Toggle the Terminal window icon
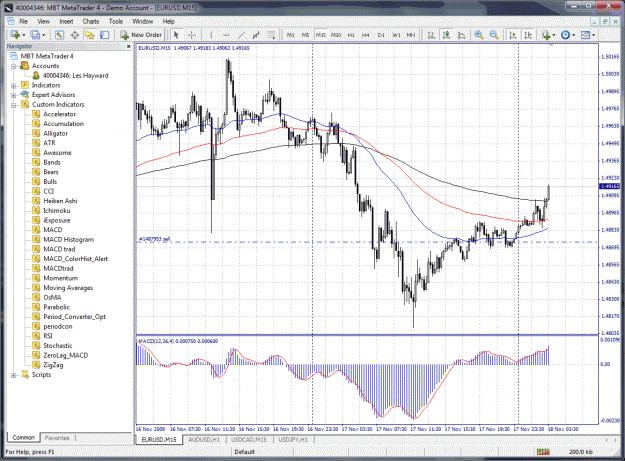 104,35
